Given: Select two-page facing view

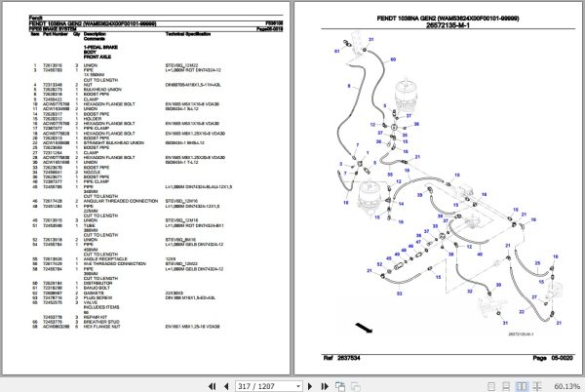Looking at the screenshot, I should [x=522, y=386].
